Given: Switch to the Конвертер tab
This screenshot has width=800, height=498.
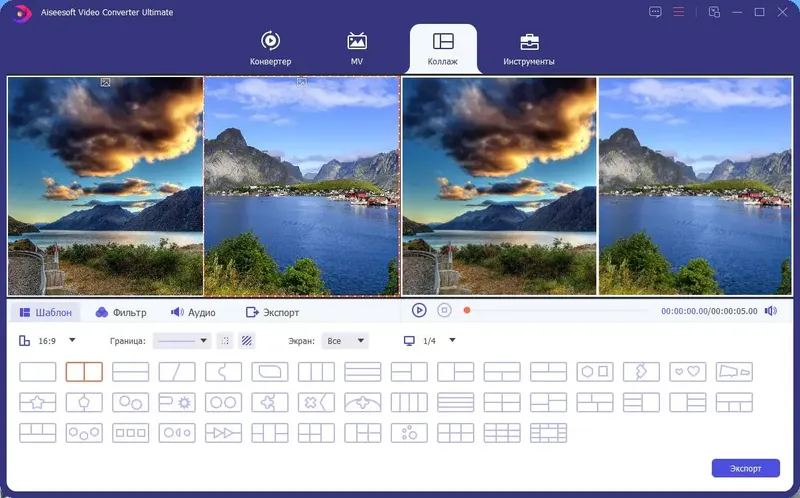Looking at the screenshot, I should pos(270,48).
